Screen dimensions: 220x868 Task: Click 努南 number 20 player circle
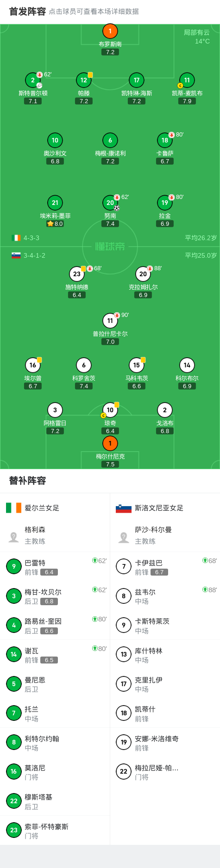click(110, 203)
